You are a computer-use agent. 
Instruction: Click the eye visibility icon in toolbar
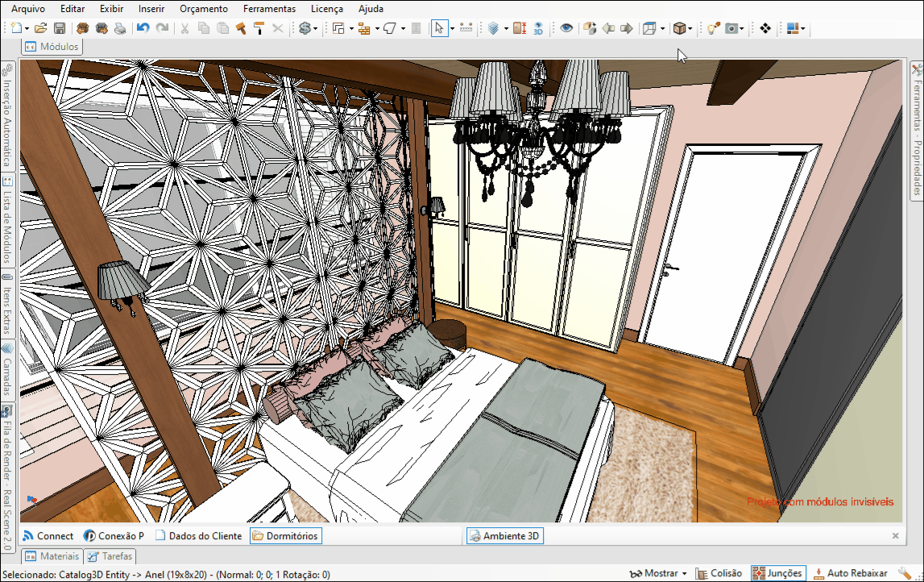566,28
